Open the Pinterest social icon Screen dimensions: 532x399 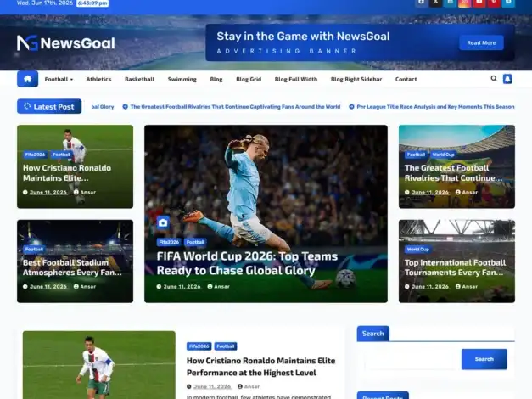494,3
